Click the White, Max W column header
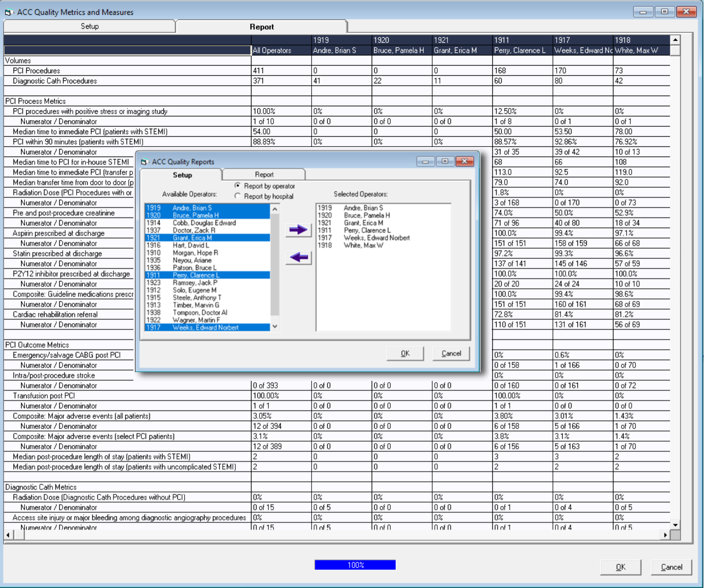 [x=641, y=50]
